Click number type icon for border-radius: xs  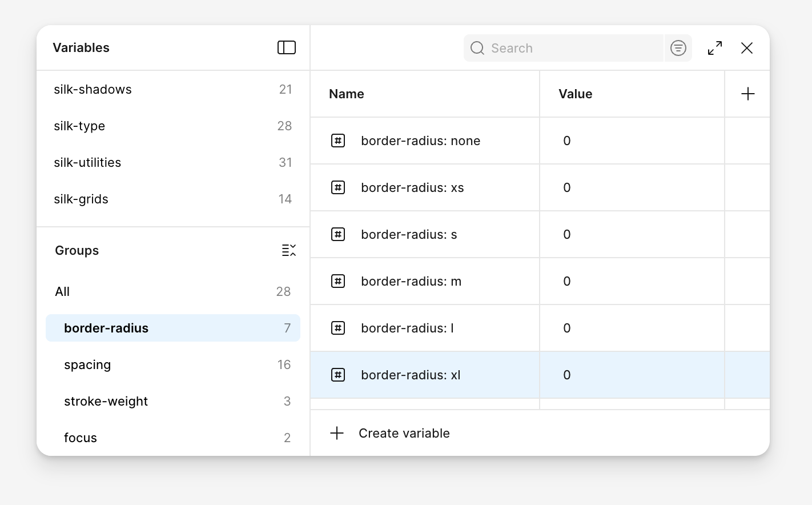point(338,187)
